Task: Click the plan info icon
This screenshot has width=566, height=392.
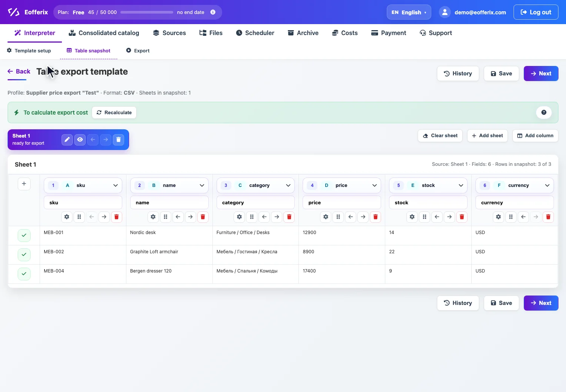Action: pyautogui.click(x=213, y=12)
